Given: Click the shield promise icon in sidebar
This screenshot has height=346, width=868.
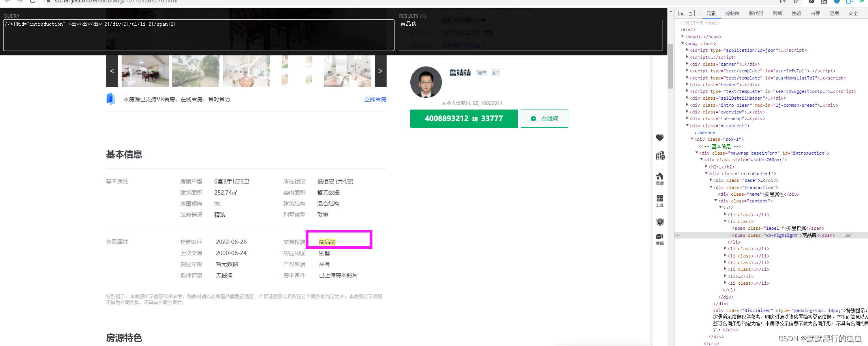Looking at the screenshot, I should click(660, 222).
